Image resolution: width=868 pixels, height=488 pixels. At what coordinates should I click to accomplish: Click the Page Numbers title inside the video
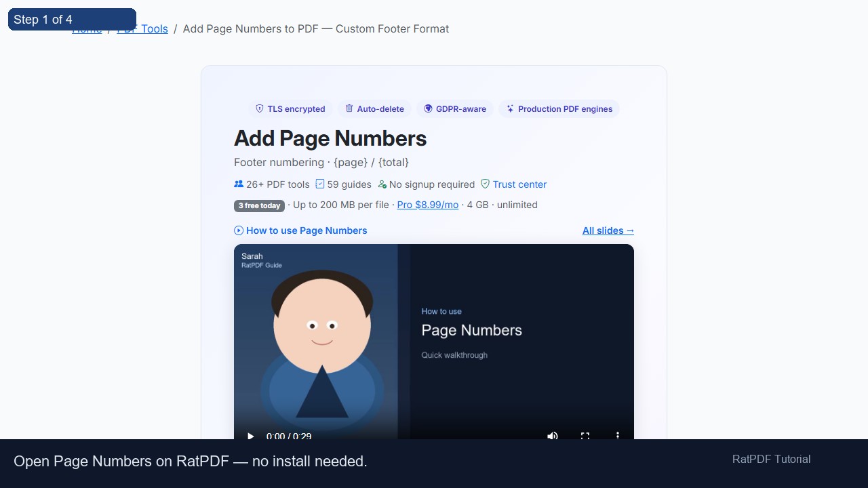[x=471, y=330]
